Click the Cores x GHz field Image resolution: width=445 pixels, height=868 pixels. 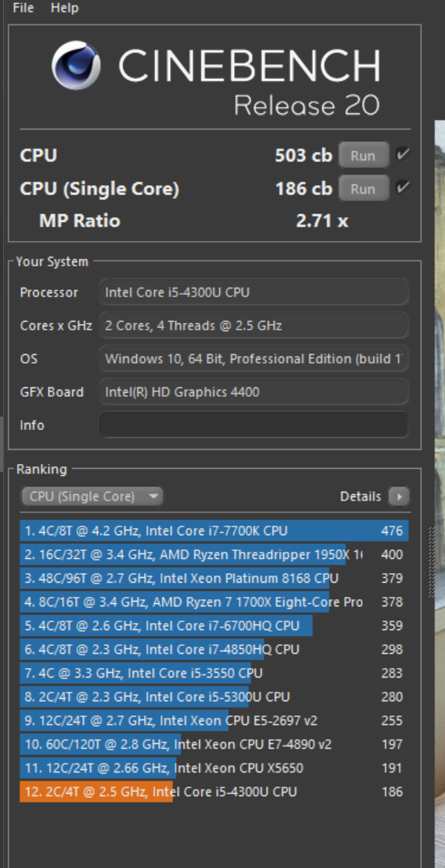(x=254, y=326)
